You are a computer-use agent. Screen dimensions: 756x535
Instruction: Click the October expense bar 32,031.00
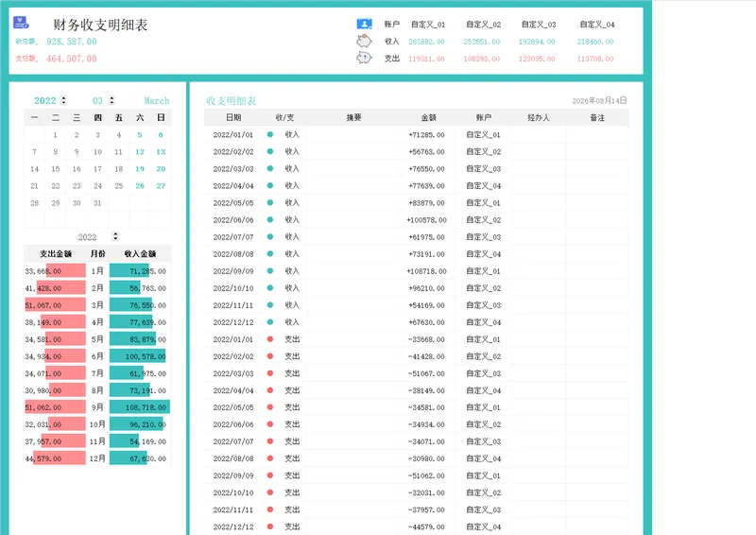(66, 424)
